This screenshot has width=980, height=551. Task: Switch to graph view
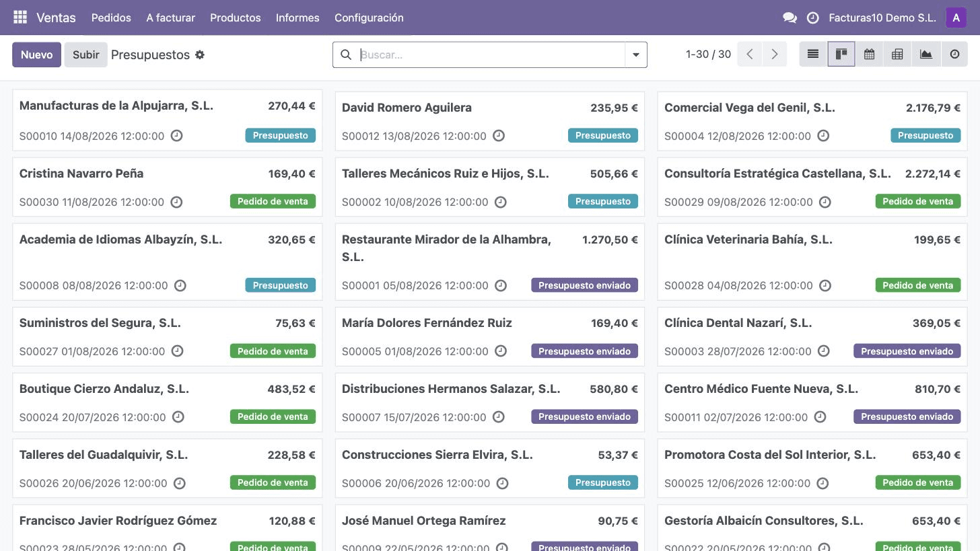[926, 54]
